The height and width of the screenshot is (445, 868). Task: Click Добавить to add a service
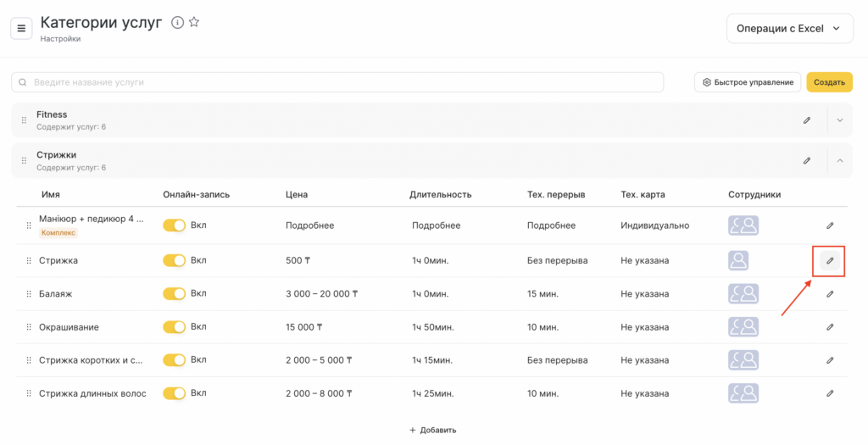(433, 430)
